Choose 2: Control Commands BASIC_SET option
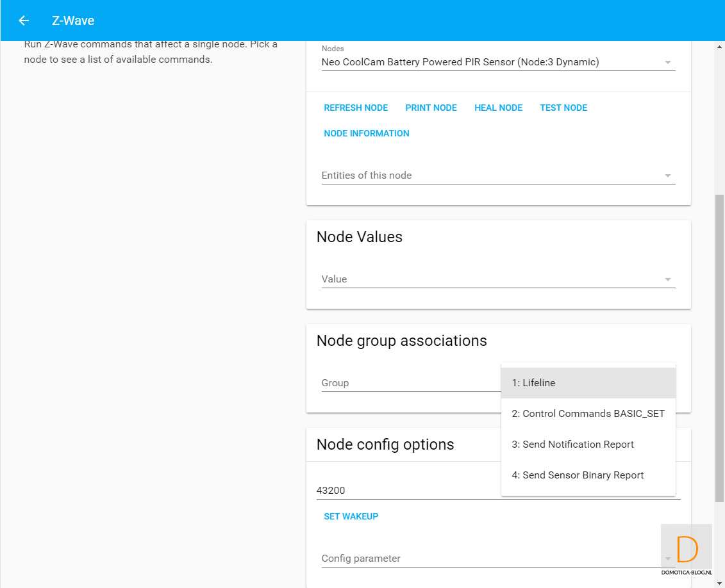725x588 pixels. click(588, 414)
